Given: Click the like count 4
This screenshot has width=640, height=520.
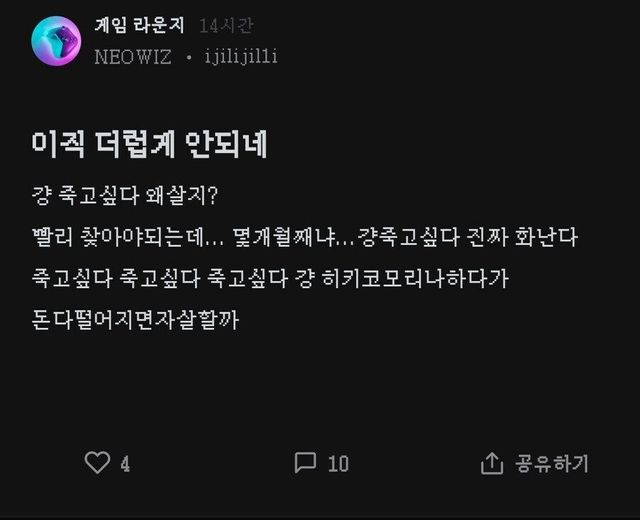Looking at the screenshot, I should [x=125, y=464].
